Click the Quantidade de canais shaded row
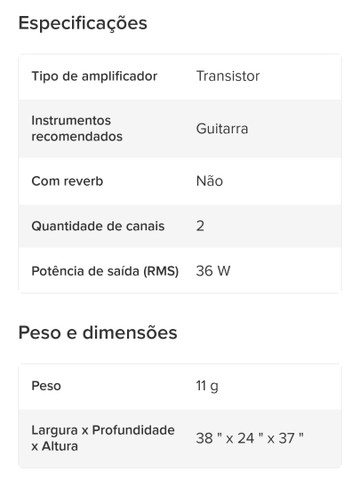This screenshot has height=480, width=360. (x=180, y=226)
